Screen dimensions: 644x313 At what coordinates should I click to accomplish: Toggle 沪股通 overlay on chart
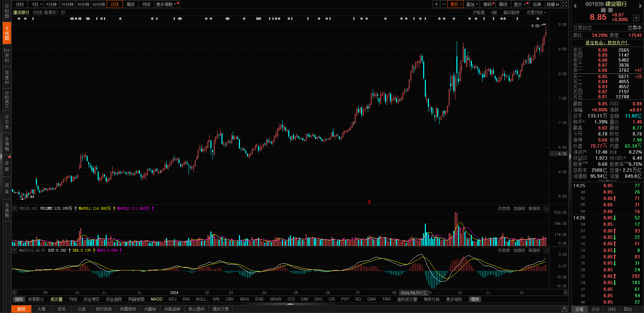[x=479, y=12]
